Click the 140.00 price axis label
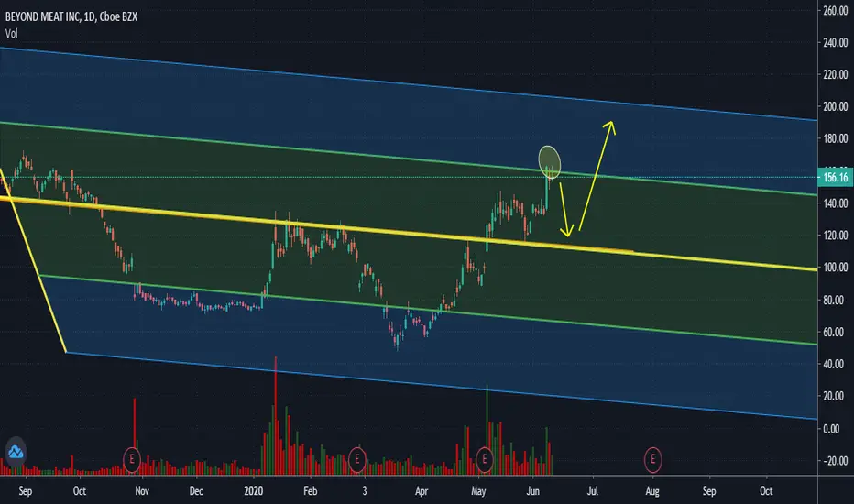This screenshot has width=854, height=504. [836, 203]
